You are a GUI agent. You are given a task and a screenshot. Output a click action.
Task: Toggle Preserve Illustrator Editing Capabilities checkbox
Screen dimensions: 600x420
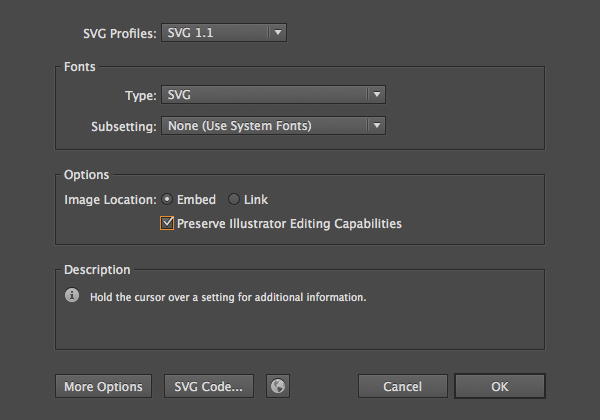click(167, 224)
